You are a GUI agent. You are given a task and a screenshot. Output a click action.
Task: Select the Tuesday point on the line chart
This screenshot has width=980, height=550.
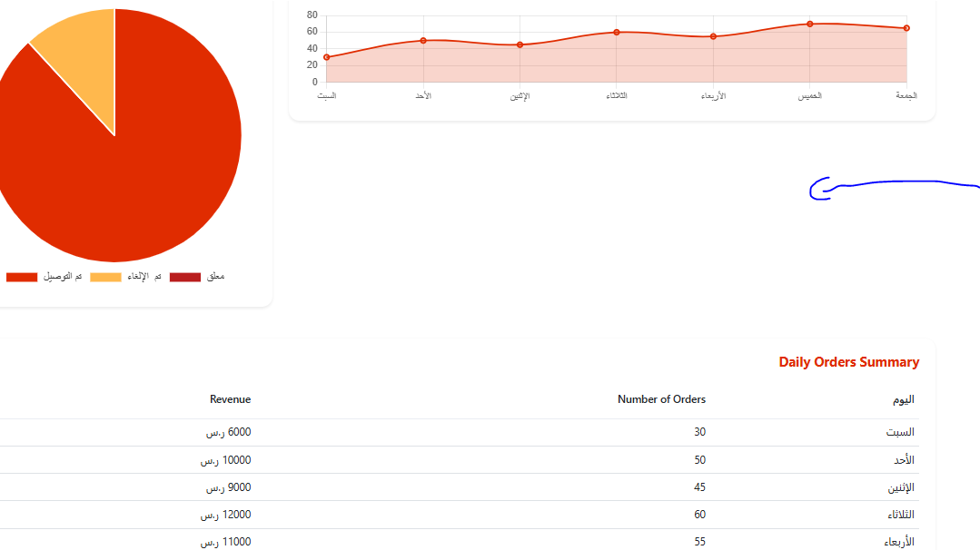617,33
